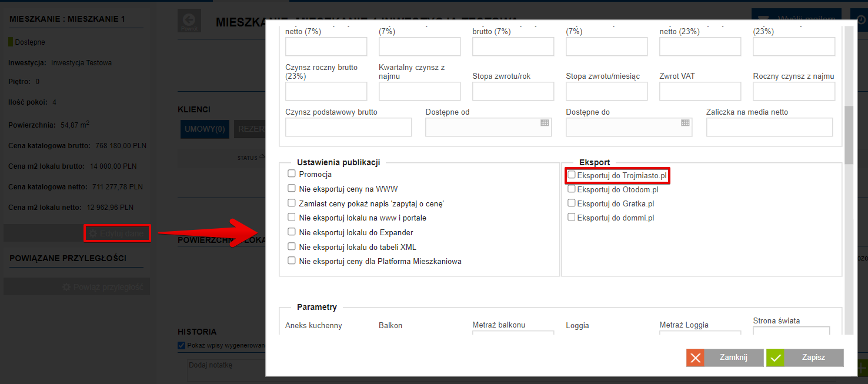Check the Eksportuj do Gratka.pl option
Image resolution: width=868 pixels, height=384 pixels.
pyautogui.click(x=572, y=203)
